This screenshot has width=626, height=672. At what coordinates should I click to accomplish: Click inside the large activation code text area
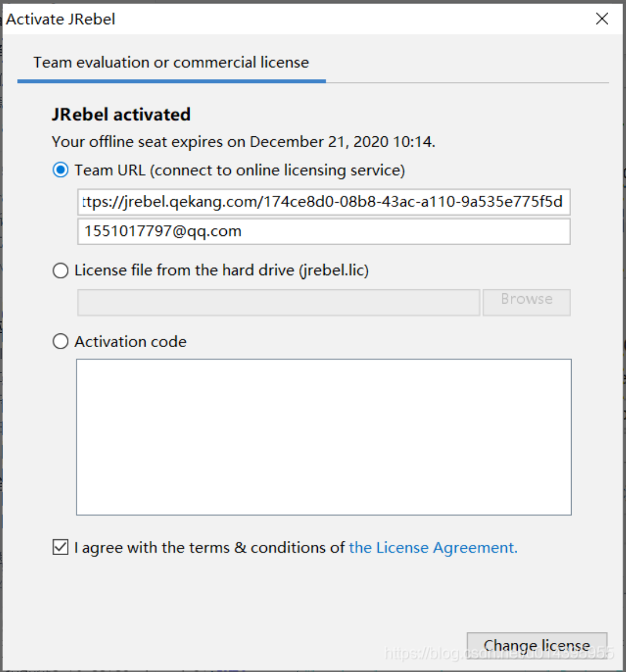(x=324, y=437)
